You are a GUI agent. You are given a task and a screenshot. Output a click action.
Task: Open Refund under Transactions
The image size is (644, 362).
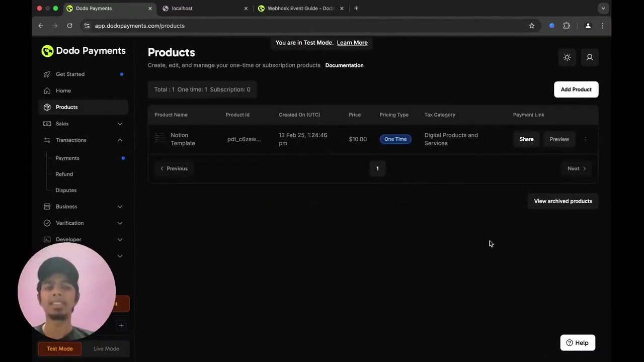[x=64, y=174]
